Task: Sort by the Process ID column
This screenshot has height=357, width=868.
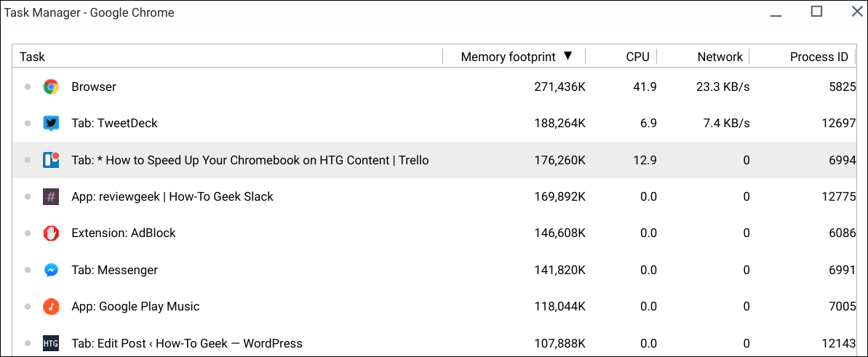Action: click(819, 57)
